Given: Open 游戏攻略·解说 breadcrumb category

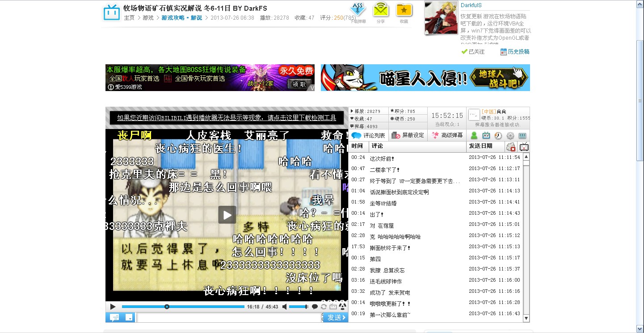Looking at the screenshot, I should point(181,18).
